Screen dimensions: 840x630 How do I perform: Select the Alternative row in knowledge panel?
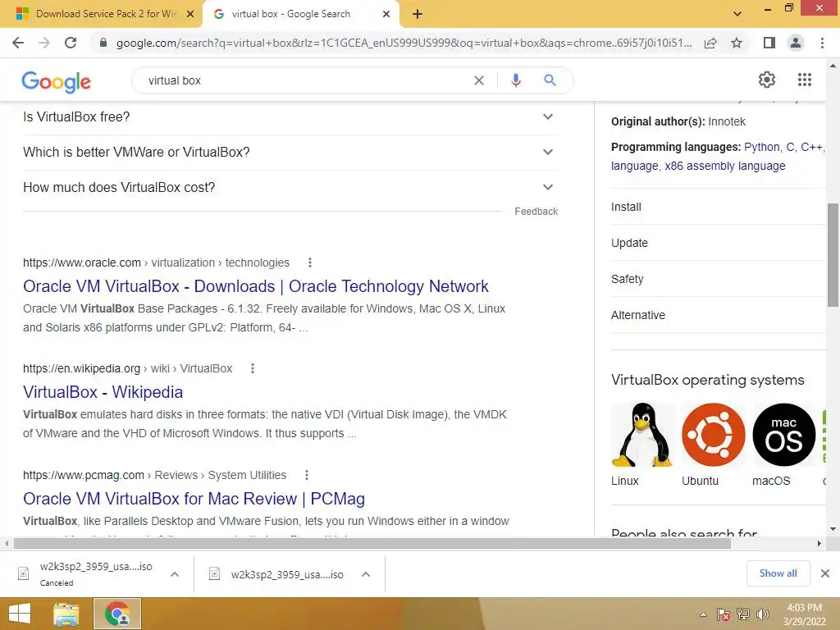coord(718,315)
